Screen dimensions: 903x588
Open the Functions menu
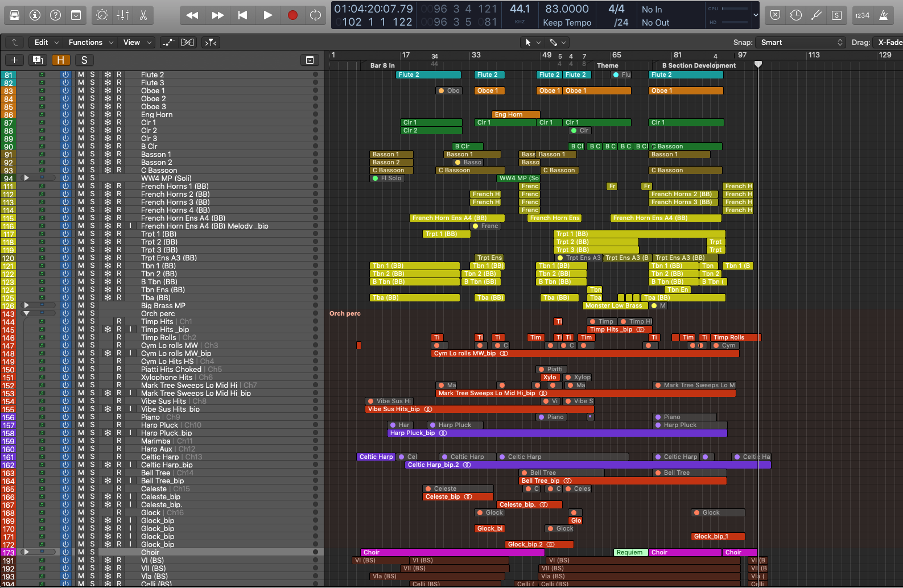[91, 43]
